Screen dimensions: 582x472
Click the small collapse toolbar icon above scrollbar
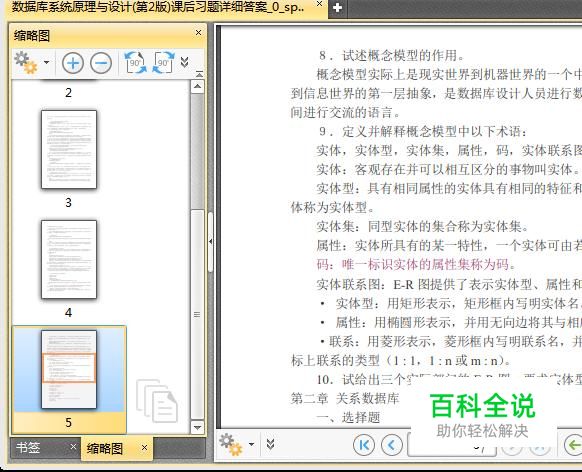[x=199, y=73]
